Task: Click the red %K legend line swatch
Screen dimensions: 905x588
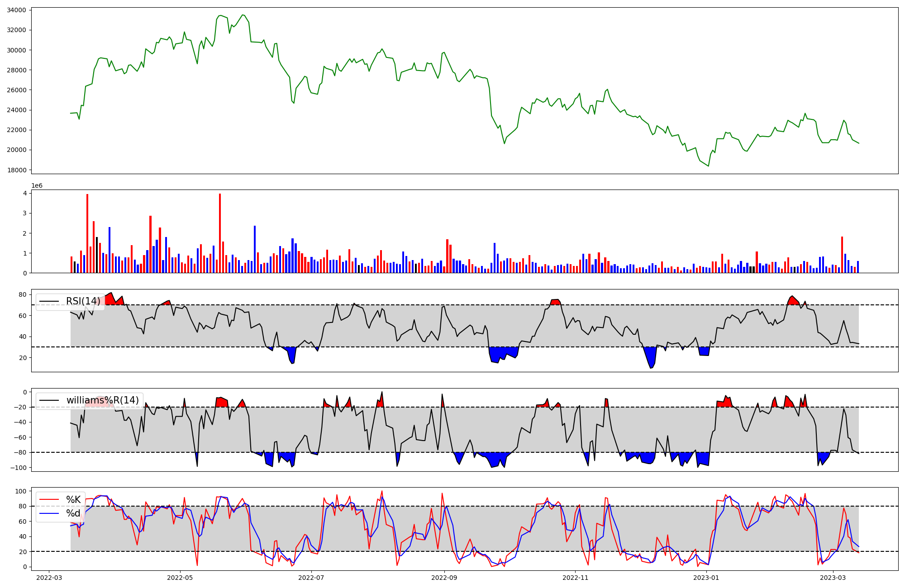Action: click(49, 500)
